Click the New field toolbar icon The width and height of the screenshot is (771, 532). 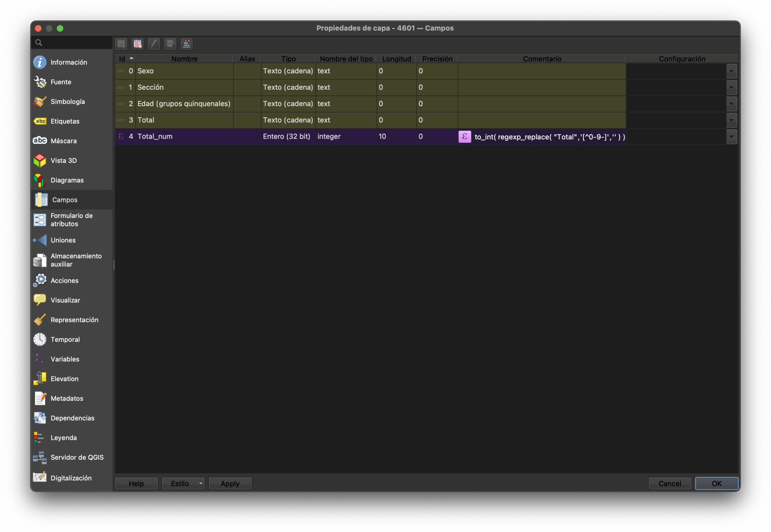[x=121, y=44]
